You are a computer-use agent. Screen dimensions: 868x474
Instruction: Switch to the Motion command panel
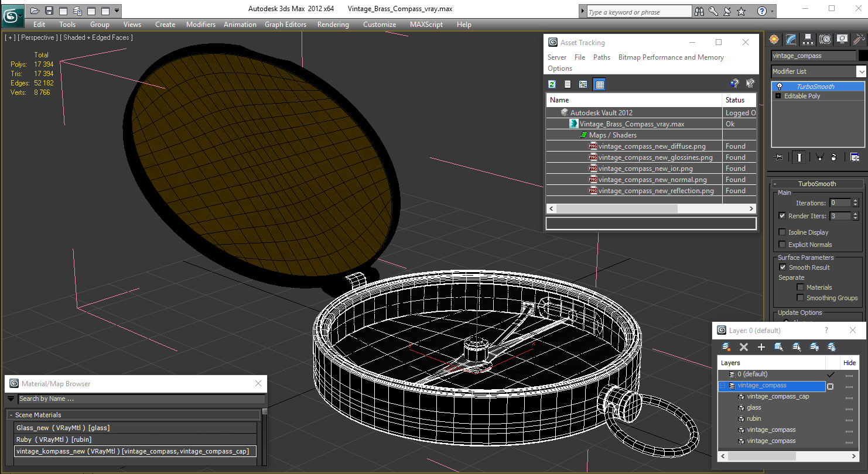[825, 39]
